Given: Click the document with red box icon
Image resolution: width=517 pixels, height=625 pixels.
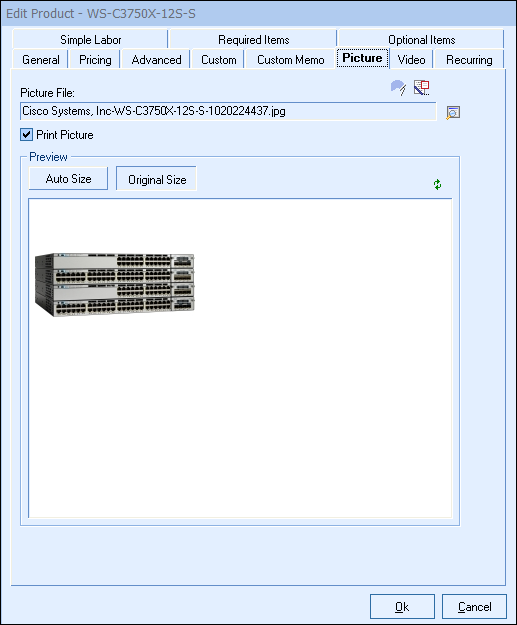Looking at the screenshot, I should pos(421,88).
